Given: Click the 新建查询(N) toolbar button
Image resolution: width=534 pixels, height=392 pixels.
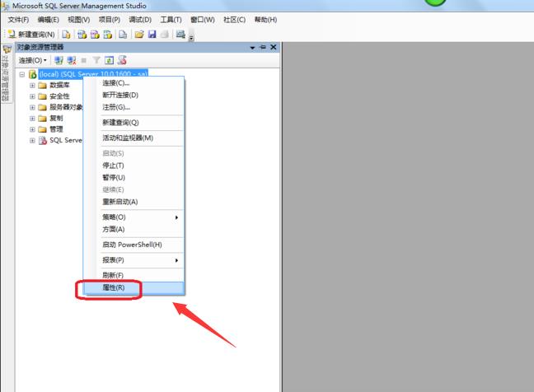Looking at the screenshot, I should 31,34.
